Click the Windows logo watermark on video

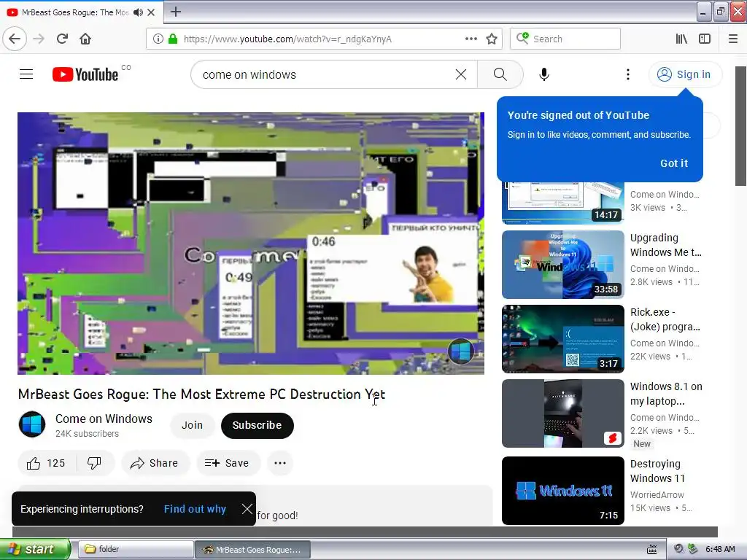460,351
